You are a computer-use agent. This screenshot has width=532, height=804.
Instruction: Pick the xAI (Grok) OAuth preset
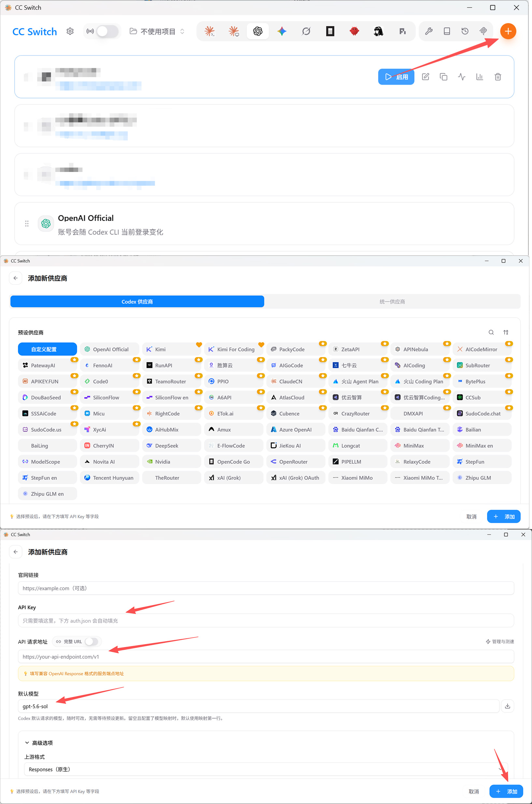pyautogui.click(x=295, y=478)
